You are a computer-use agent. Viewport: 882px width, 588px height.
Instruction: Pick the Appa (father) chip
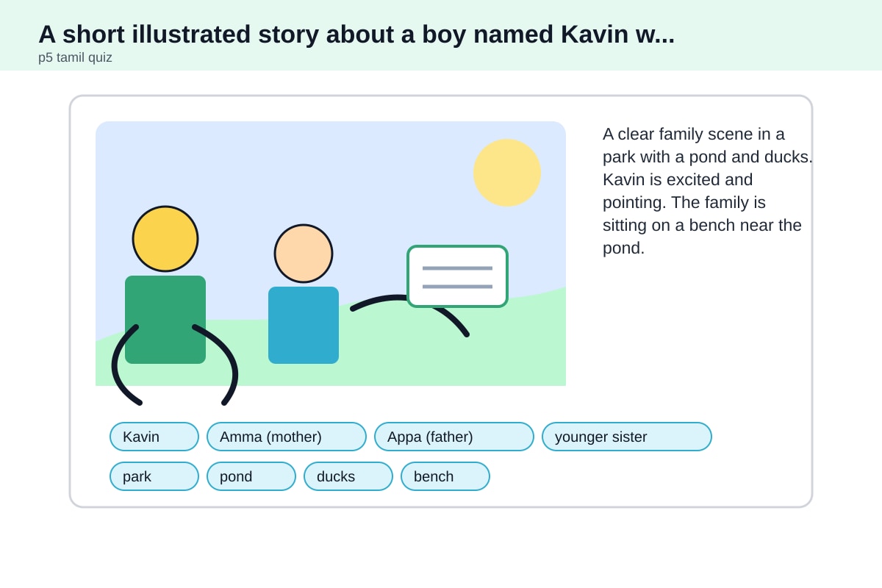pos(454,437)
